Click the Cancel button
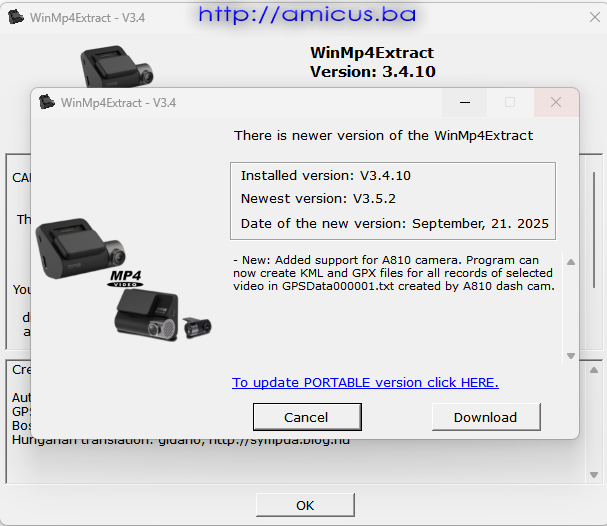 [307, 417]
